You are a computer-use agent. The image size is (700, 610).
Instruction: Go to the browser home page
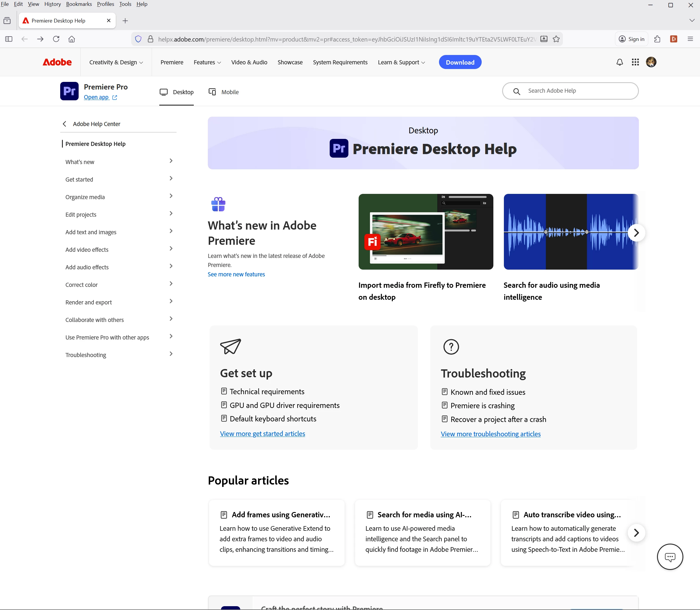pos(72,39)
